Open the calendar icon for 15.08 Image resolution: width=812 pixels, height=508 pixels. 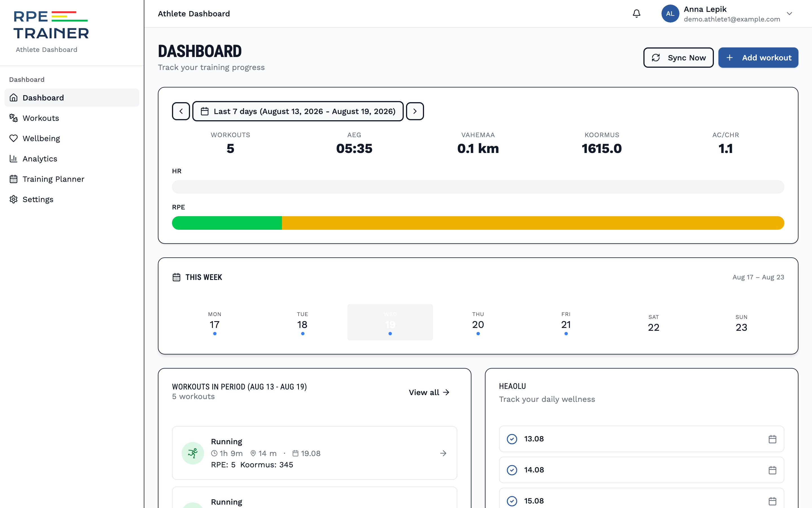pos(773,501)
